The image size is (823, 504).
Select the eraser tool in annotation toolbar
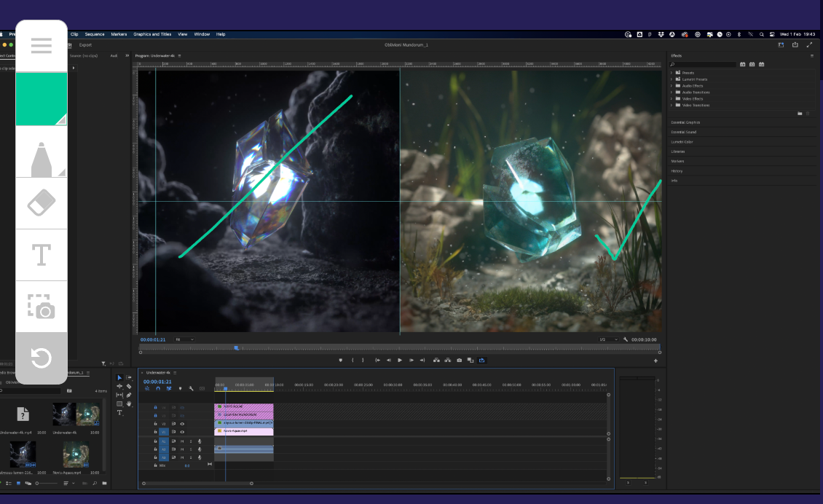click(x=42, y=203)
